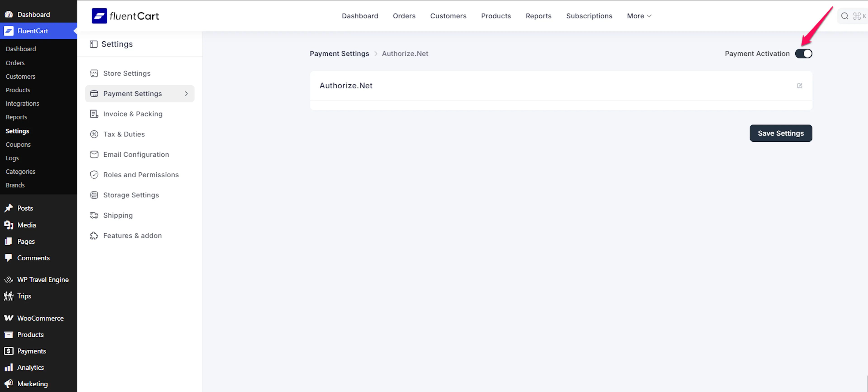
Task: Click the Settings panel collapse icon
Action: click(94, 44)
